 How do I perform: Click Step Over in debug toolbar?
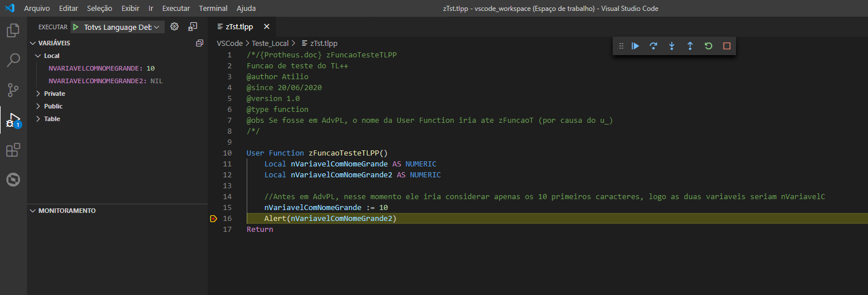tap(653, 46)
